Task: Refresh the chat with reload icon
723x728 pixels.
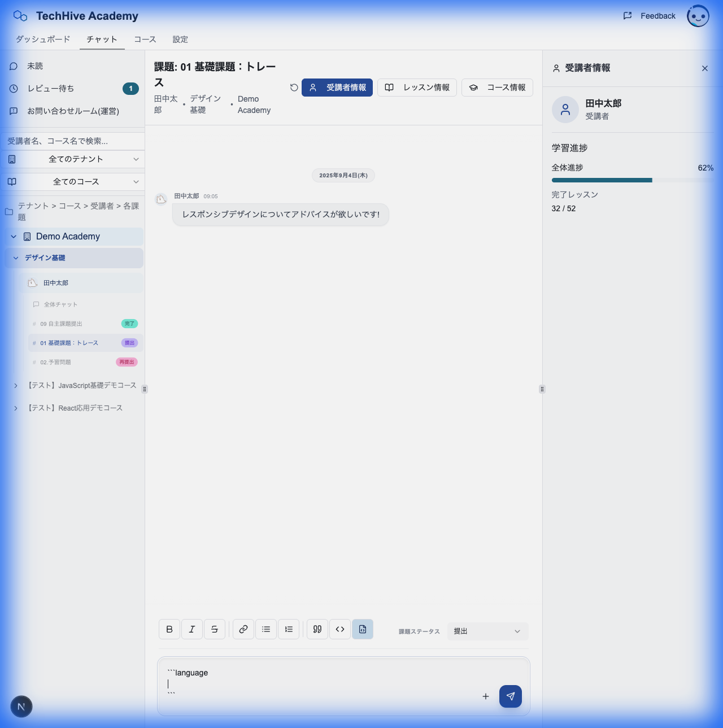Action: 294,88
